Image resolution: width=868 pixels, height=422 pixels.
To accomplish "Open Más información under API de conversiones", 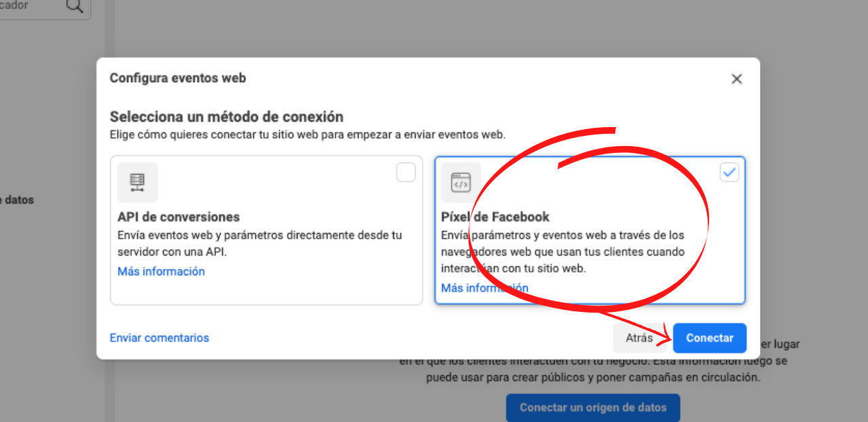I will tap(161, 270).
